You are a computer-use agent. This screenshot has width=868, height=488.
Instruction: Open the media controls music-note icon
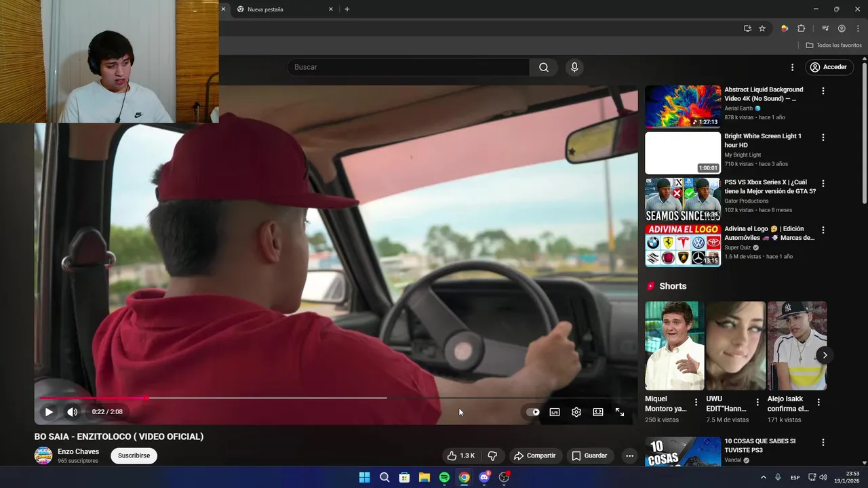825,28
